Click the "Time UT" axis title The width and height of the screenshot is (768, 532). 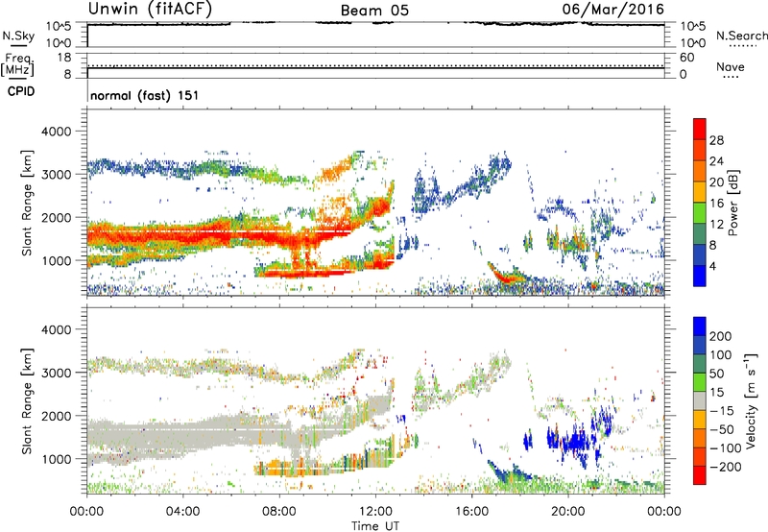pos(375,526)
